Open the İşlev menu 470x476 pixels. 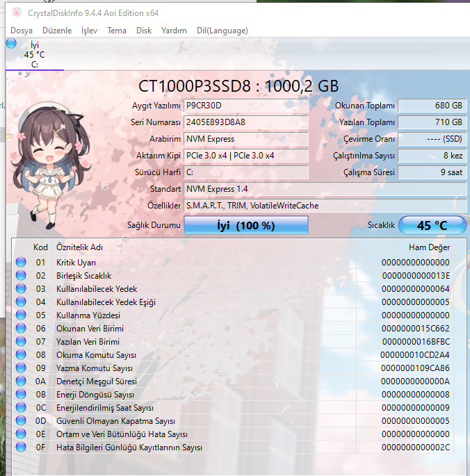(x=89, y=31)
